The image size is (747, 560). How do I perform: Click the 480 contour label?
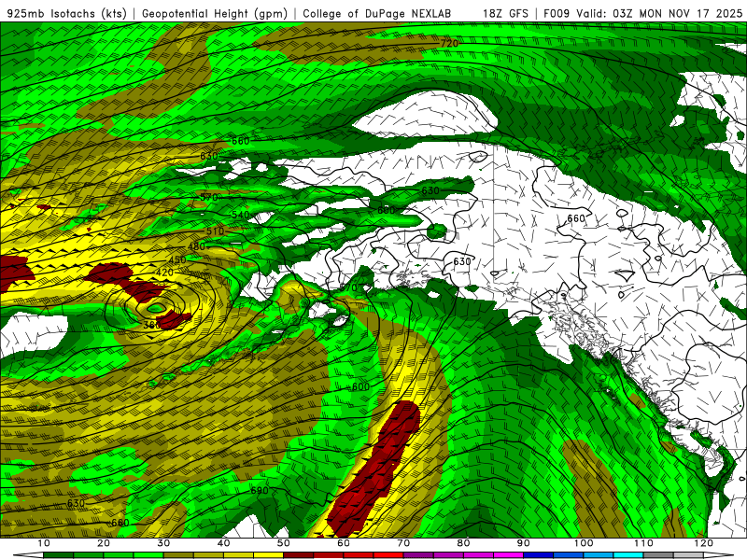click(x=196, y=246)
